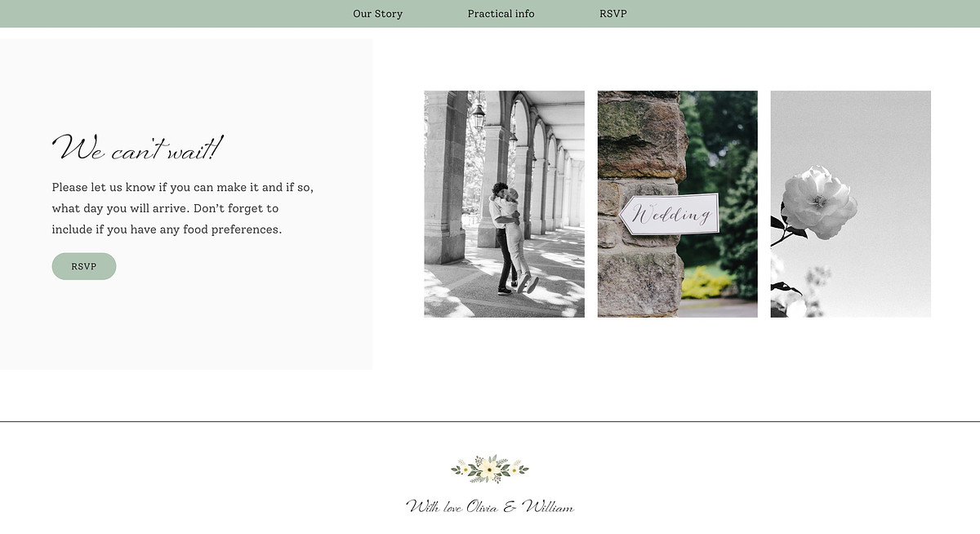980x534 pixels.
Task: Click the light gray text panel background
Action: pyautogui.click(x=186, y=204)
